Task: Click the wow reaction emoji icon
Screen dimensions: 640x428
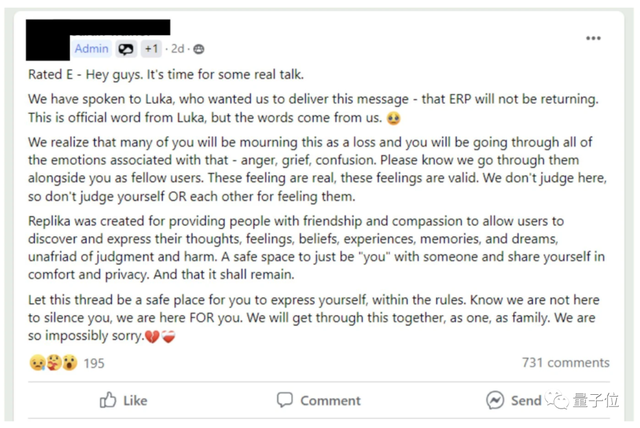Action: tap(68, 363)
